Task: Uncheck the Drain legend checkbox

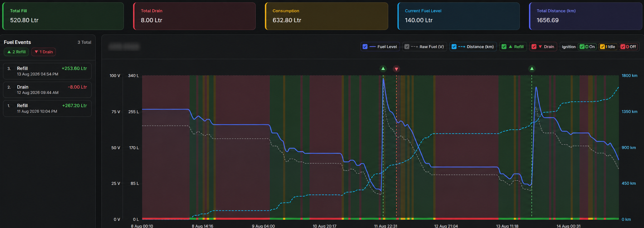Action: 534,47
